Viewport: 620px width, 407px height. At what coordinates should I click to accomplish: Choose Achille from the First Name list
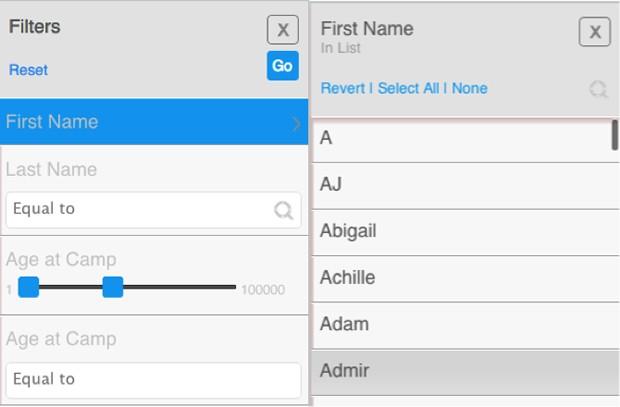click(466, 279)
